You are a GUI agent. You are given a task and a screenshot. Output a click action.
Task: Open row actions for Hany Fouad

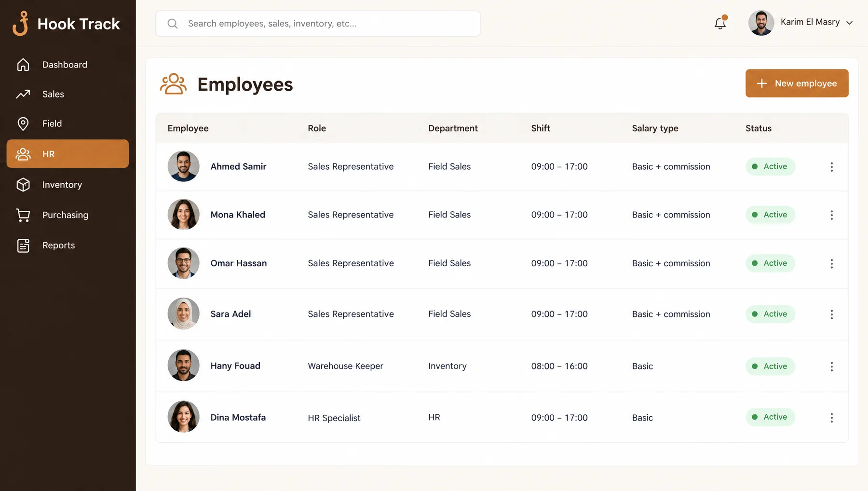pos(831,367)
